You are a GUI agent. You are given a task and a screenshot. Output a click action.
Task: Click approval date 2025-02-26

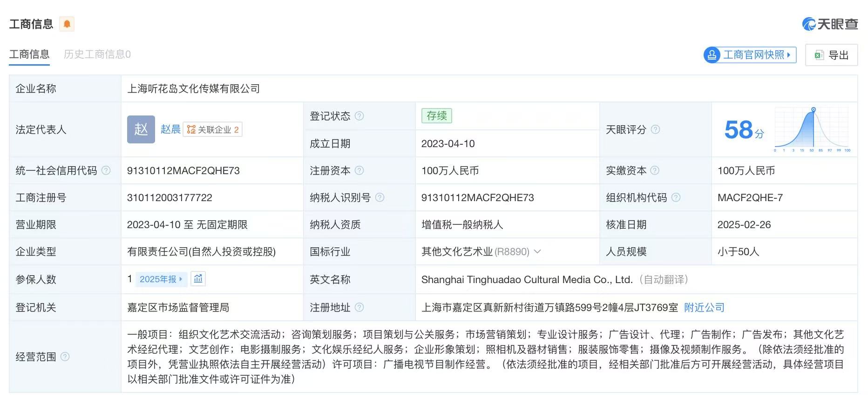pyautogui.click(x=744, y=224)
